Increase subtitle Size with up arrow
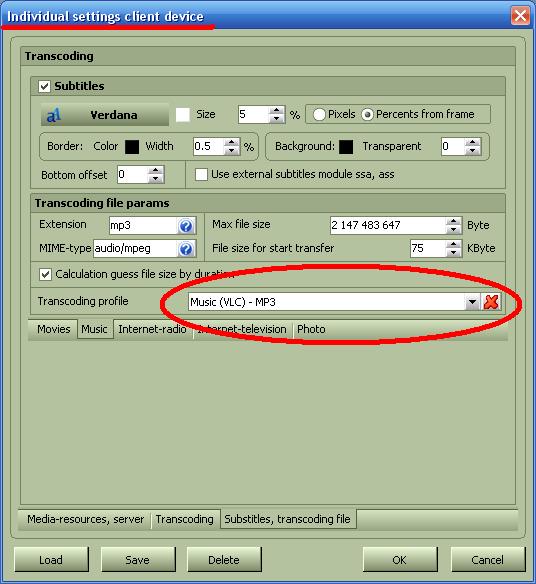Screen dimensions: 536x584 276,110
